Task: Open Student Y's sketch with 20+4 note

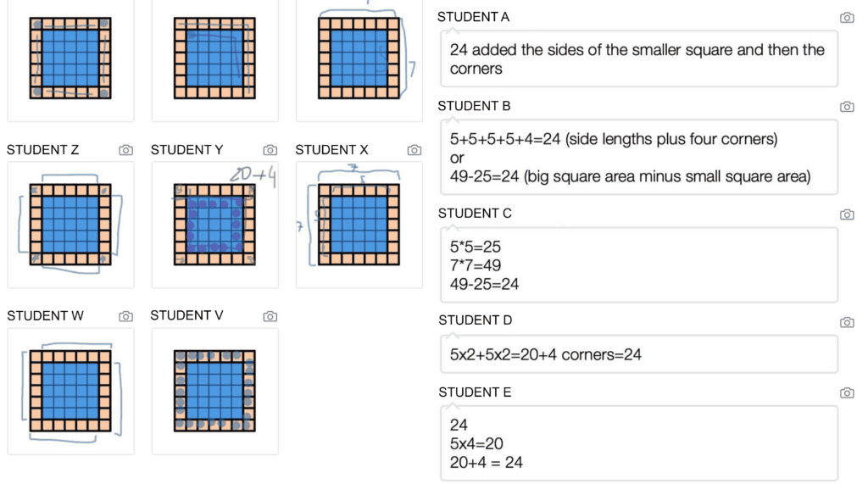Action: 214,225
